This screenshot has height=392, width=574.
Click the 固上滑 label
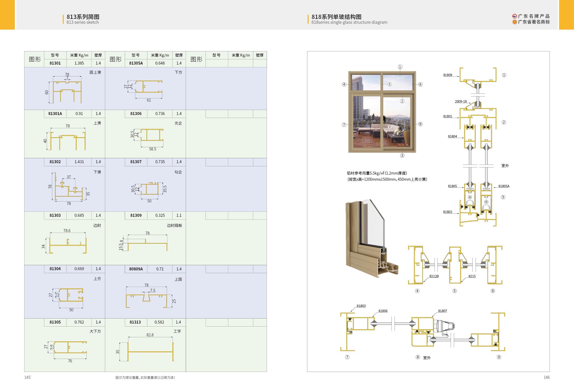[x=95, y=72]
